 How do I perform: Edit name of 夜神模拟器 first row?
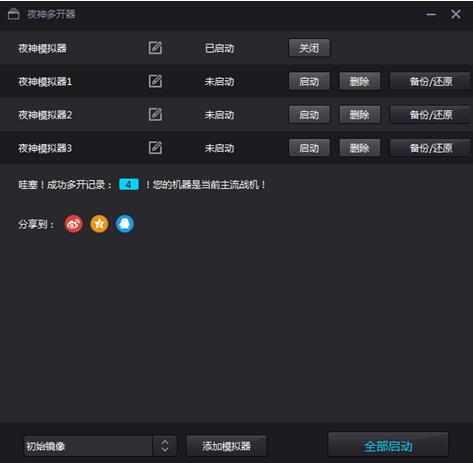pyautogui.click(x=155, y=48)
